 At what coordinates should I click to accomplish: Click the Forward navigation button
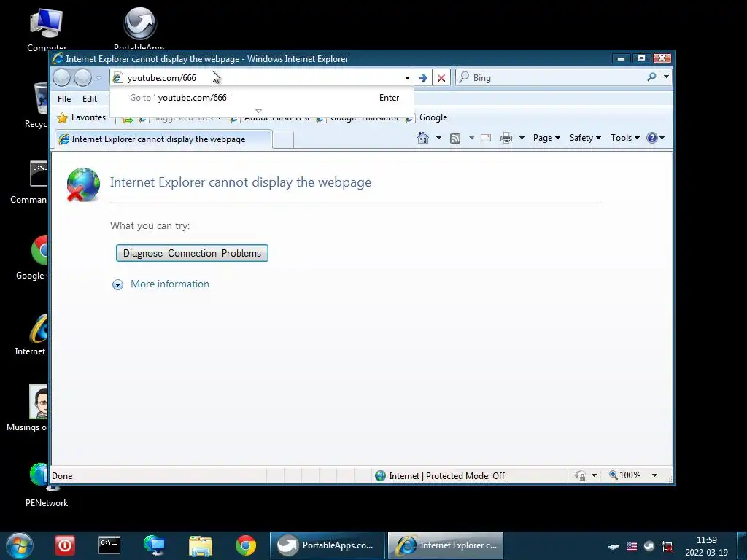[82, 77]
